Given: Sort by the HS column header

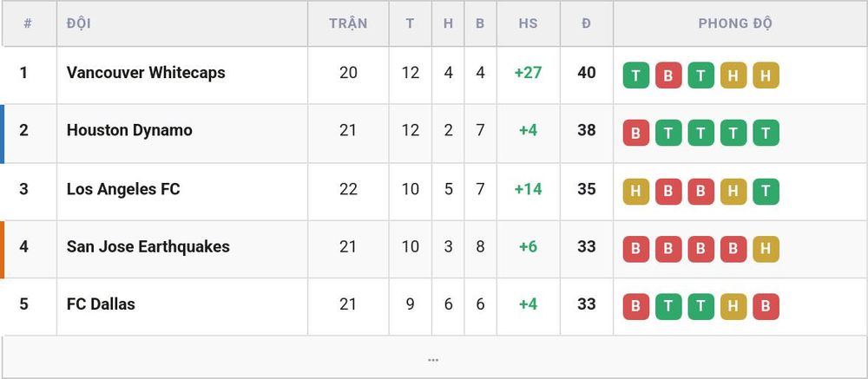Looking at the screenshot, I should tap(528, 23).
